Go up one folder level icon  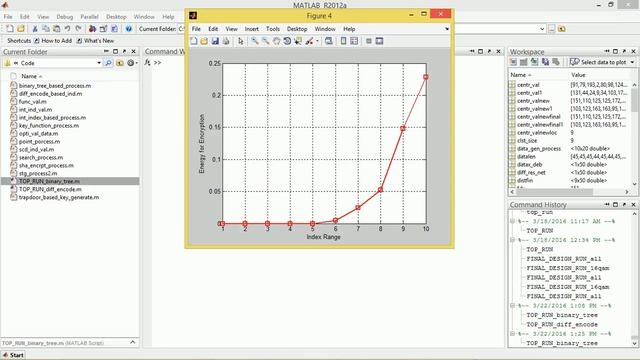click(120, 63)
